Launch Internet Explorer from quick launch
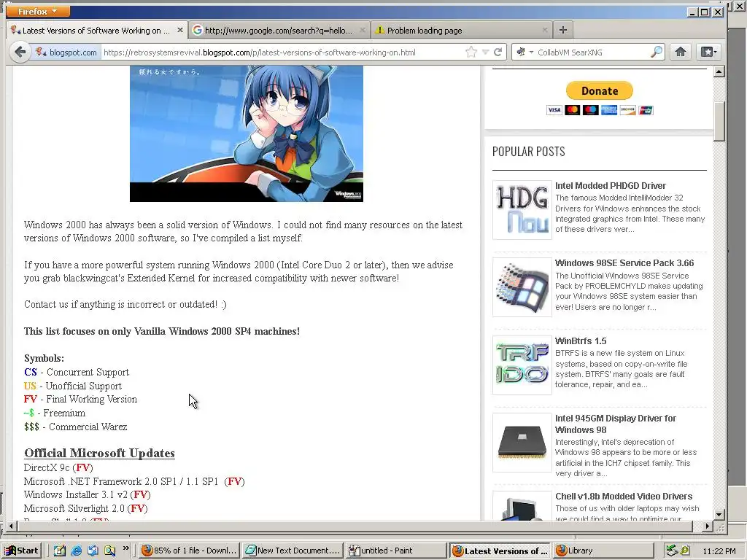 click(76, 551)
